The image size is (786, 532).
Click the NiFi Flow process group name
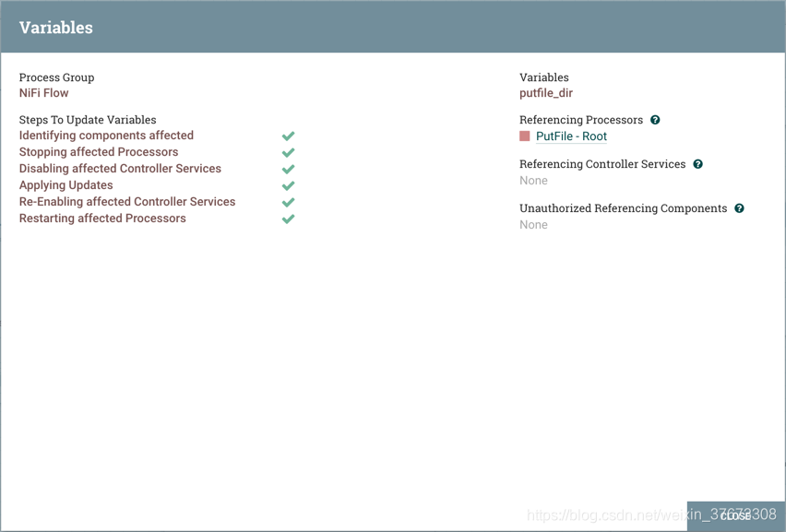pos(43,93)
